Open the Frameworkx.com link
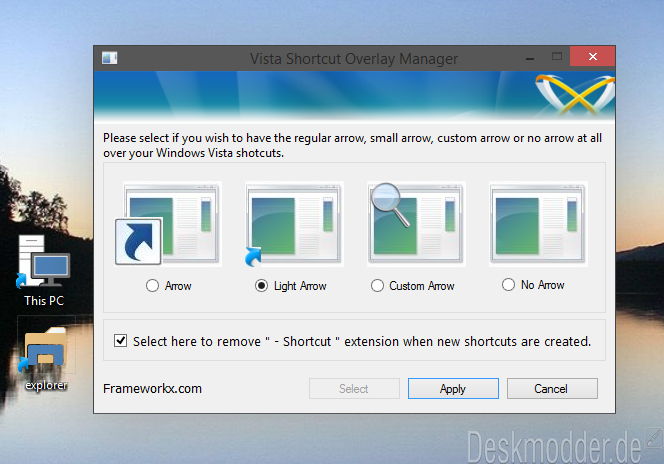The width and height of the screenshot is (664, 464). [152, 389]
